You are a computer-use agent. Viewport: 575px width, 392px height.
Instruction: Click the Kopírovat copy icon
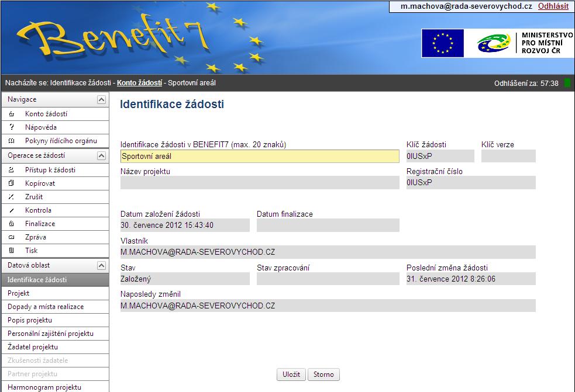(11, 183)
